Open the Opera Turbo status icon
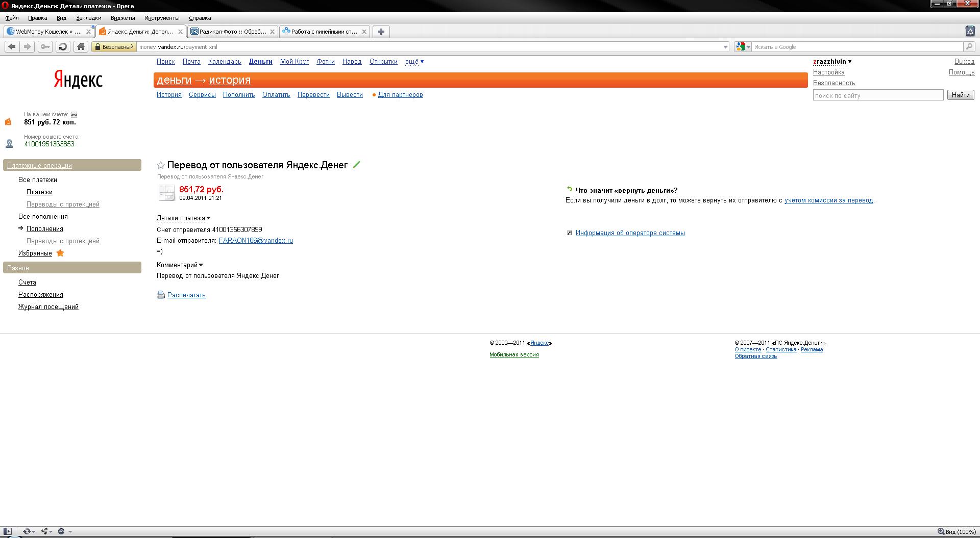The width and height of the screenshot is (980, 538). [x=61, y=531]
